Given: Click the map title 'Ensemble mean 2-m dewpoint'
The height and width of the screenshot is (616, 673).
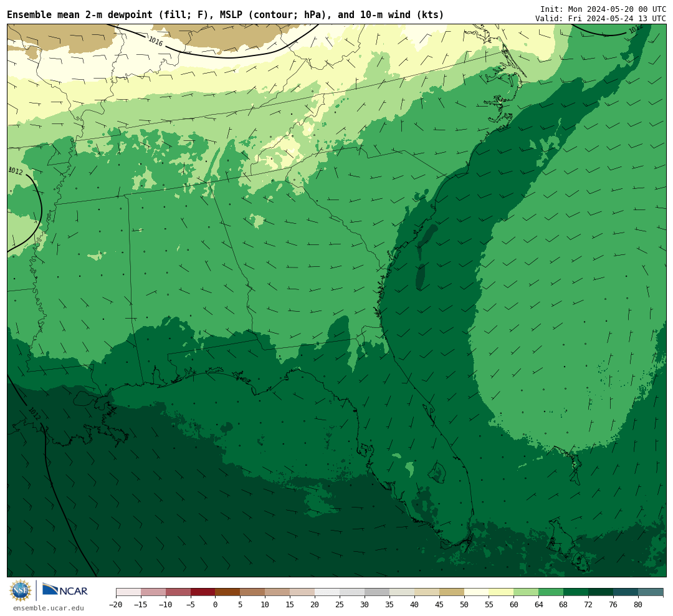Looking at the screenshot, I should click(80, 14).
